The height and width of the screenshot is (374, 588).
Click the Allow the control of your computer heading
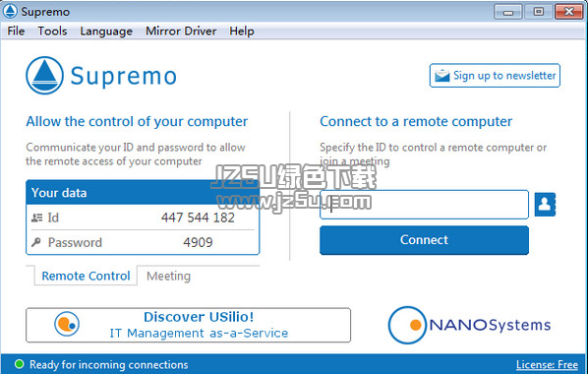tap(137, 122)
